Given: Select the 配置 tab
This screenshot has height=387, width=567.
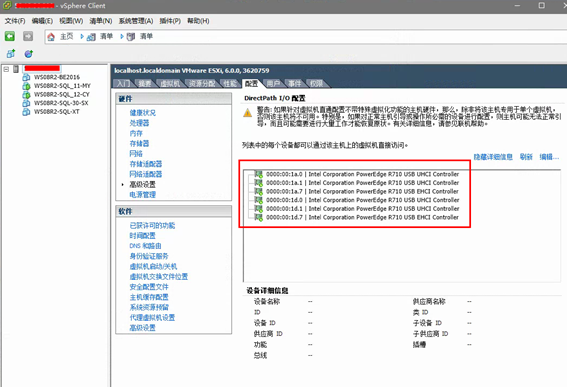Looking at the screenshot, I should pos(252,84).
